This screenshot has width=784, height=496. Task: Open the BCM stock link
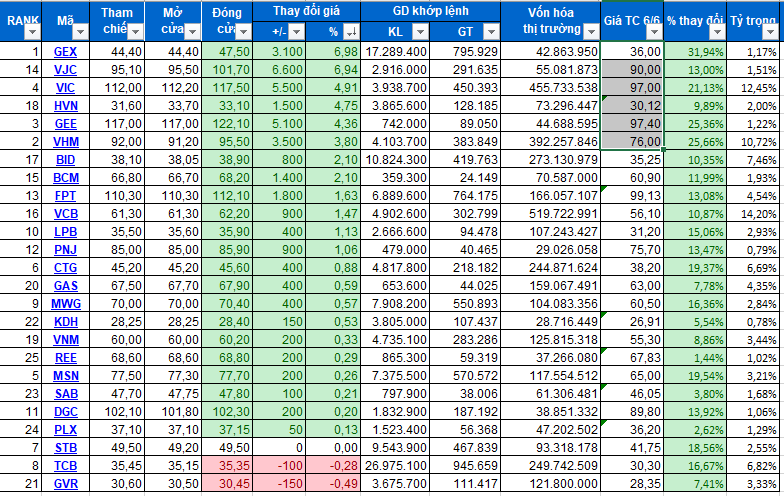66,178
